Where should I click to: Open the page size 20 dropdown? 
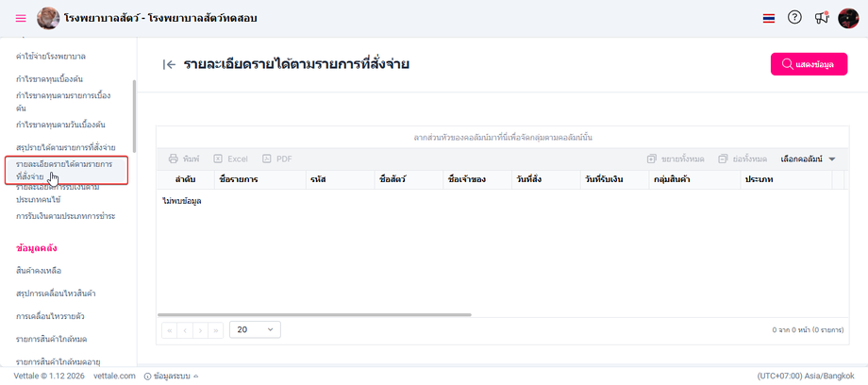(x=255, y=329)
